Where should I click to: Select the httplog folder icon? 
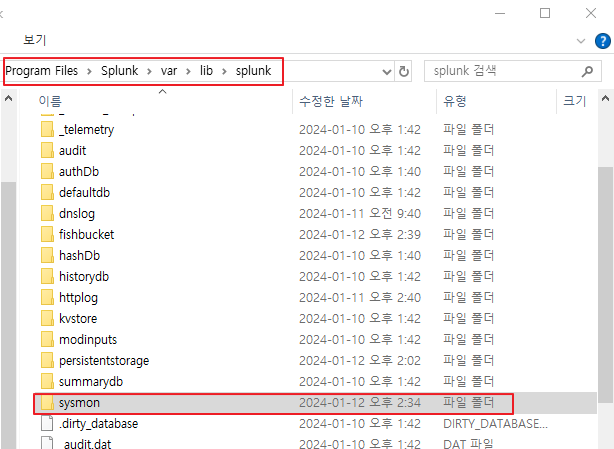pos(47,298)
